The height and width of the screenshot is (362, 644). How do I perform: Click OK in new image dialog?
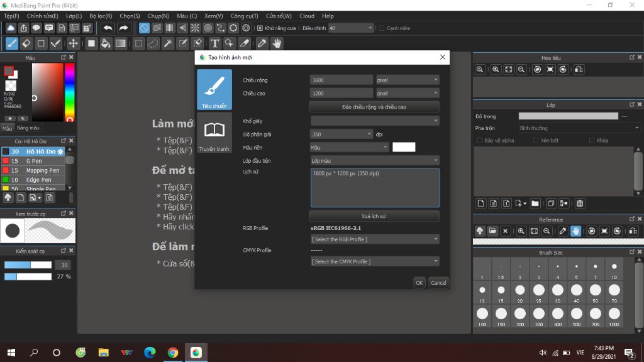(419, 282)
